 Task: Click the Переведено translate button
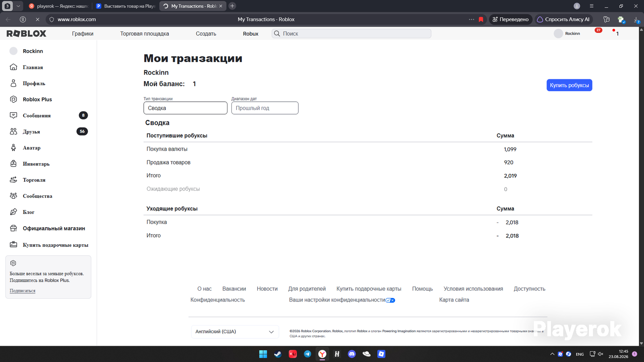511,20
